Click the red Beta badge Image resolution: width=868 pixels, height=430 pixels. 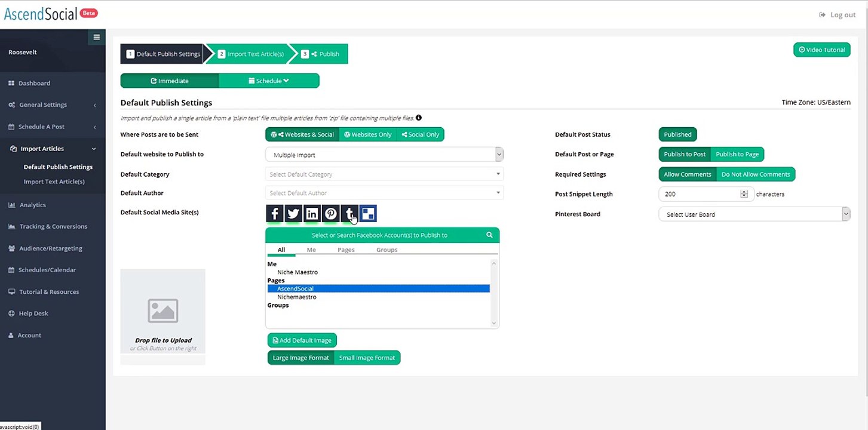click(x=89, y=13)
